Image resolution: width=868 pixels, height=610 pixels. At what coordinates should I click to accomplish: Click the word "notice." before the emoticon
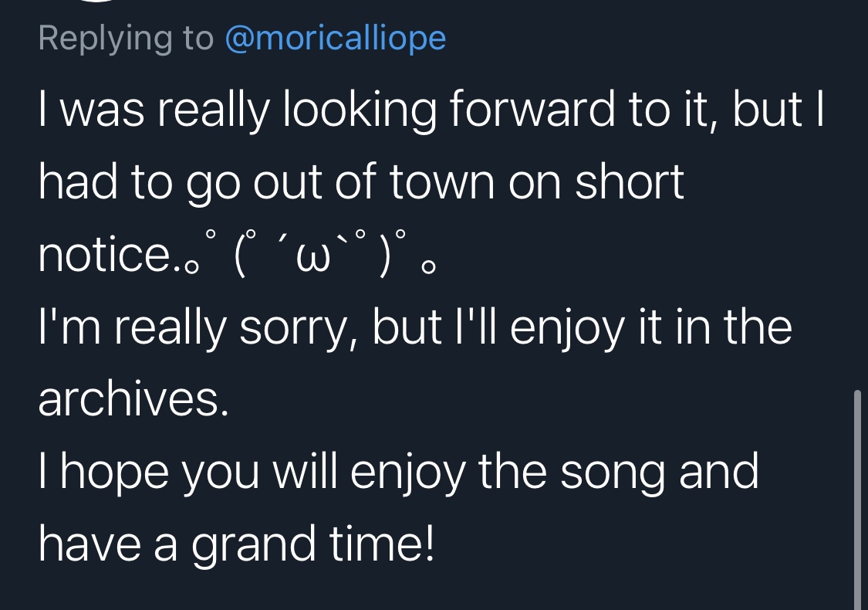pyautogui.click(x=110, y=255)
